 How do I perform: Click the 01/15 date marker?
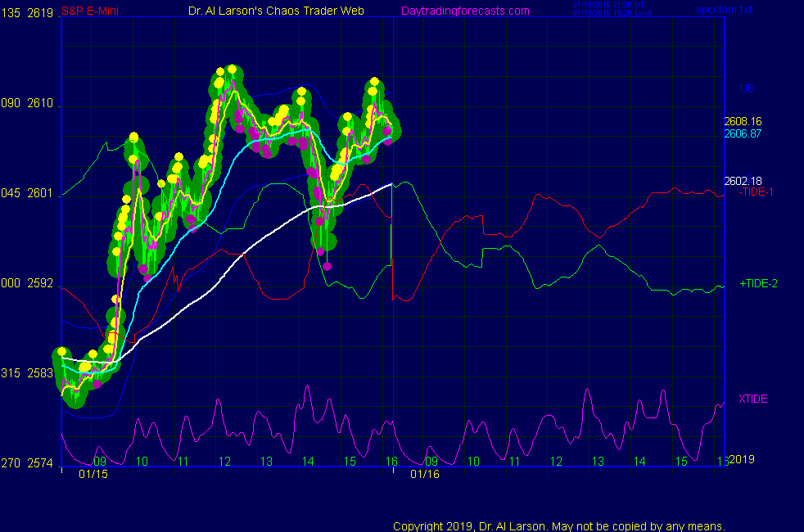point(93,474)
